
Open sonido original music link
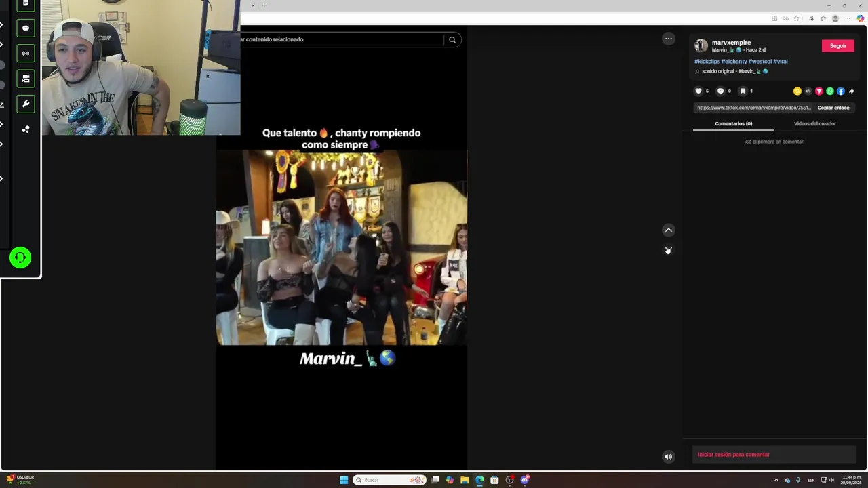coord(732,71)
